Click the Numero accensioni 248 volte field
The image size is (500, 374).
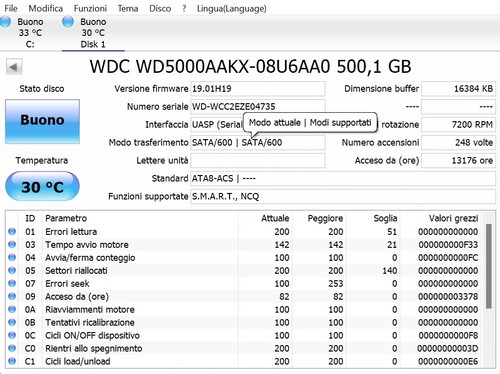tap(458, 143)
